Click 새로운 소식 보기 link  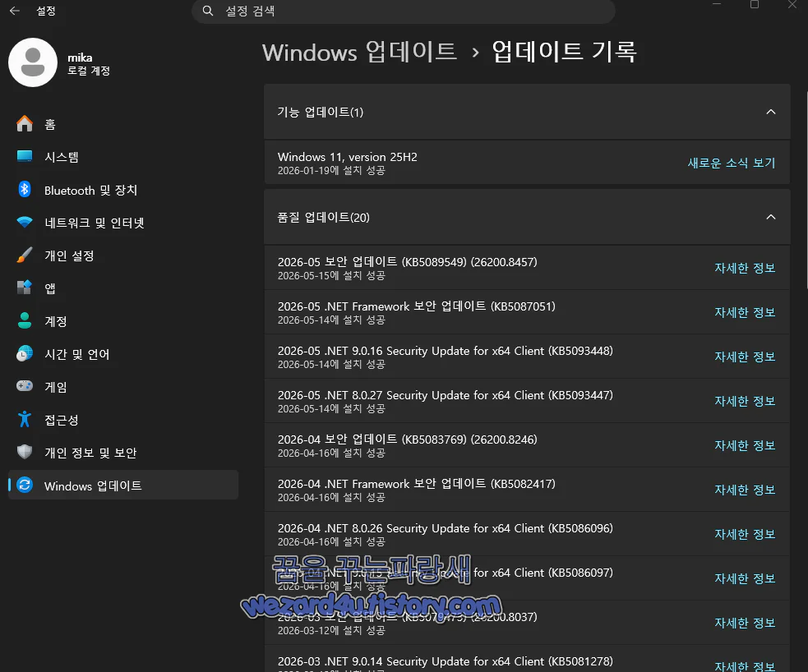coord(732,163)
